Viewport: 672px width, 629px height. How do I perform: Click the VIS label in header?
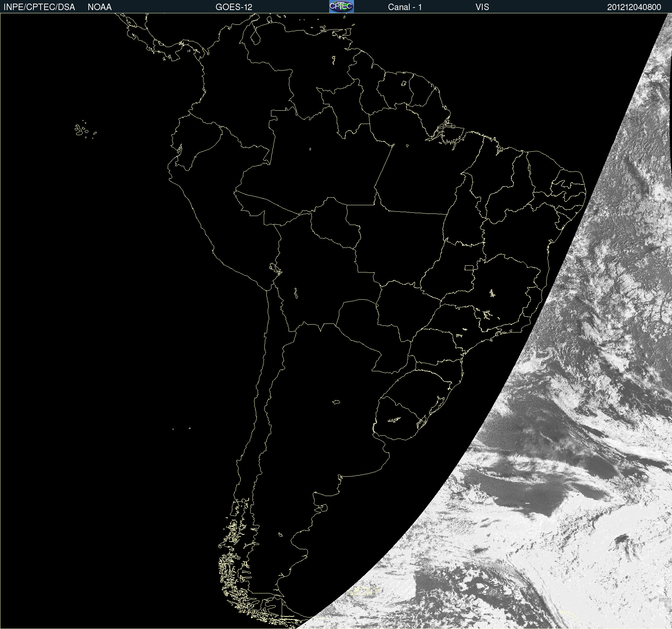[482, 7]
